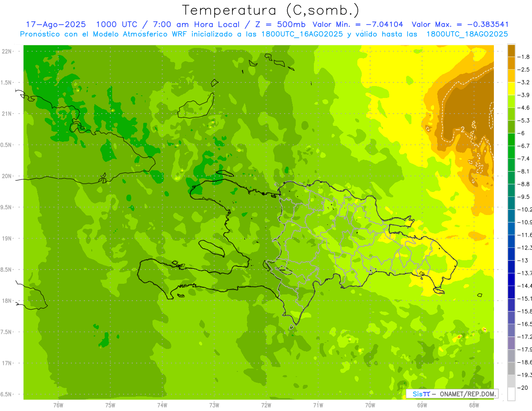Click the "-2" contour label on the map

pyautogui.click(x=460, y=129)
